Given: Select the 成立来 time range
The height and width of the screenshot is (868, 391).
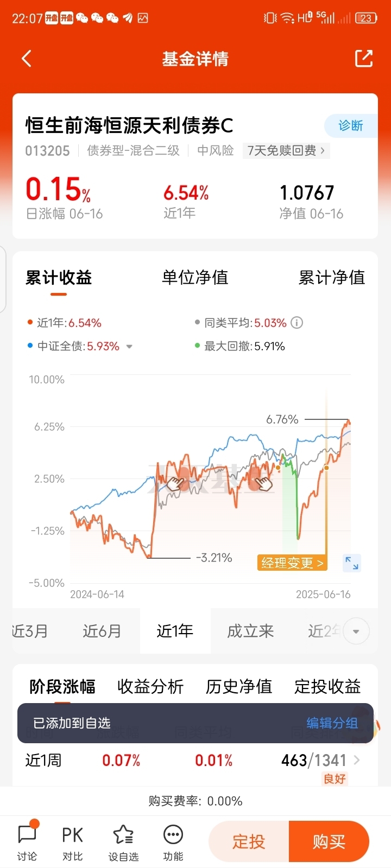Looking at the screenshot, I should 250,631.
